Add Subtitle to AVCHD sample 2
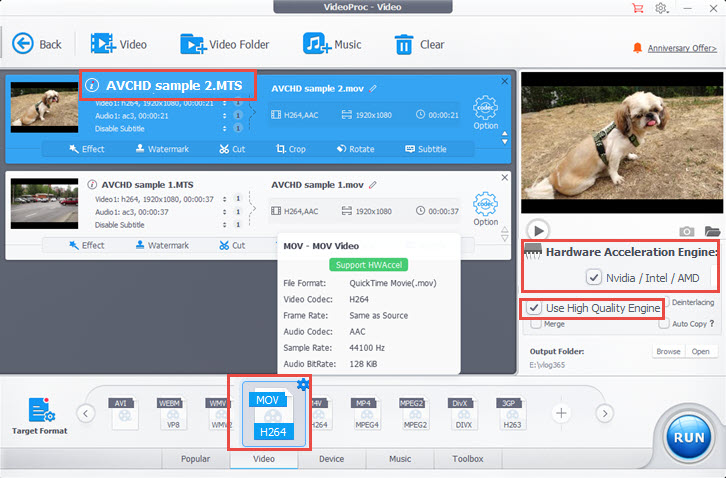The image size is (726, 478). pyautogui.click(x=426, y=149)
